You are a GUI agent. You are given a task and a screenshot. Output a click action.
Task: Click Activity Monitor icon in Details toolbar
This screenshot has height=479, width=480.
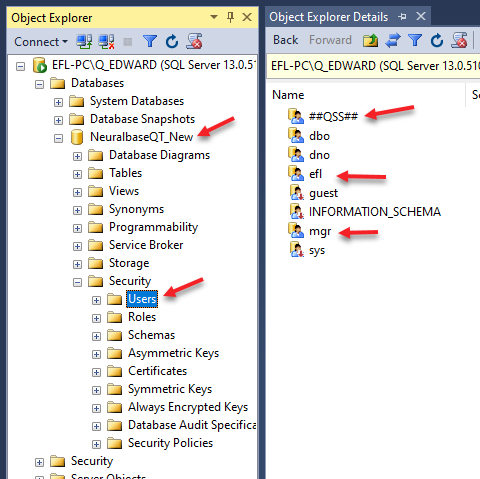click(x=459, y=40)
